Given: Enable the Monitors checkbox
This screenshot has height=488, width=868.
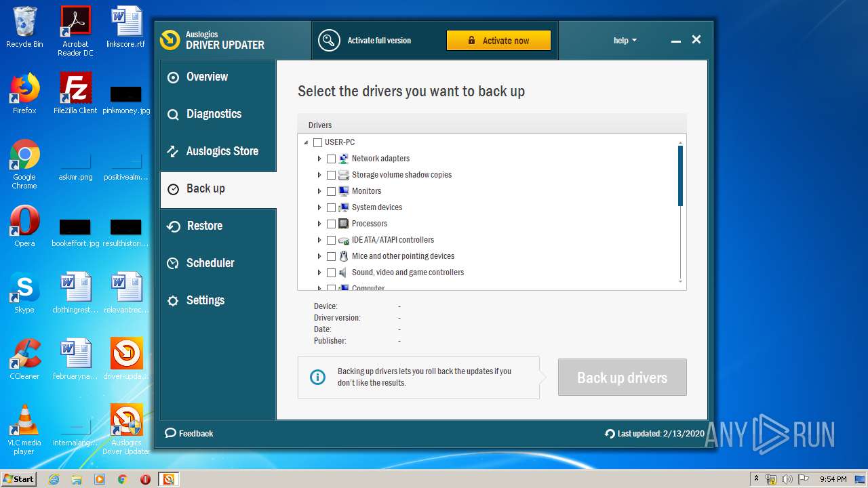Looking at the screenshot, I should (x=331, y=191).
